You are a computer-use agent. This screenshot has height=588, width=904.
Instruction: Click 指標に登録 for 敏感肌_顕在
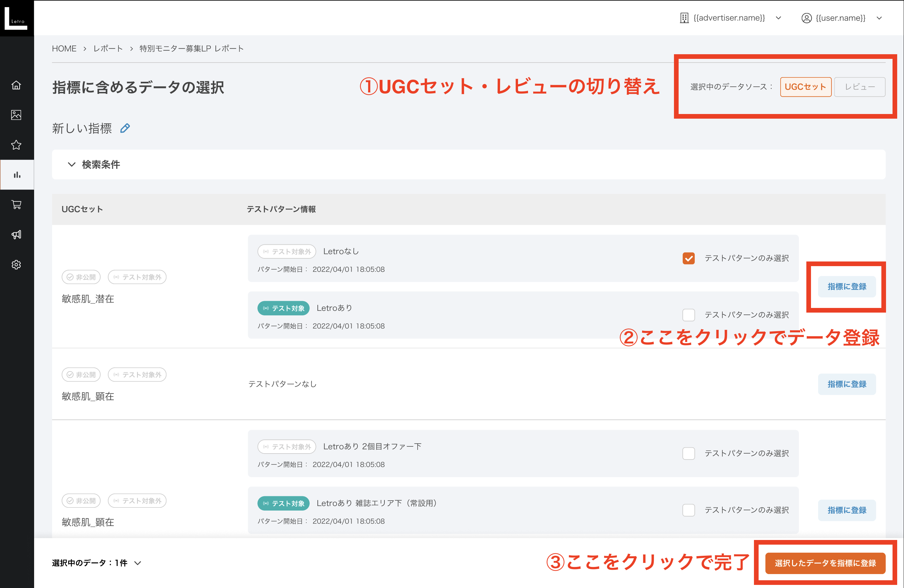tap(847, 384)
